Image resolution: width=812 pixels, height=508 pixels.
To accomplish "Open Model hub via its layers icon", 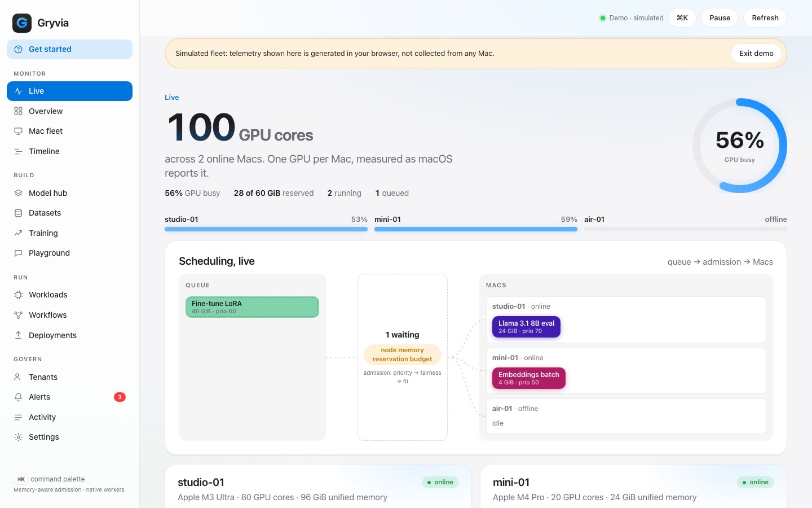I will (x=19, y=193).
